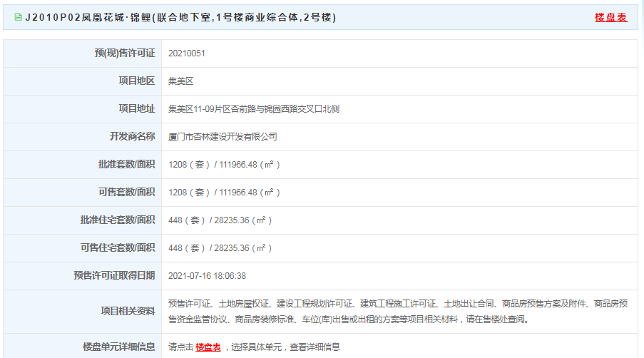This screenshot has width=644, height=358.
Task: Open the 楼盘表 link in the header
Action: (x=610, y=18)
